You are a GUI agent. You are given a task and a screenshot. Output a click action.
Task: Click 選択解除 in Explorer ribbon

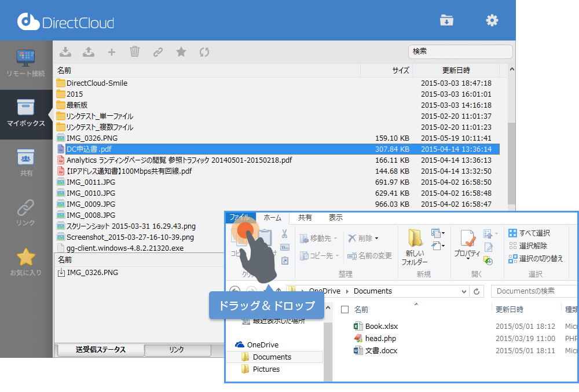(527, 246)
